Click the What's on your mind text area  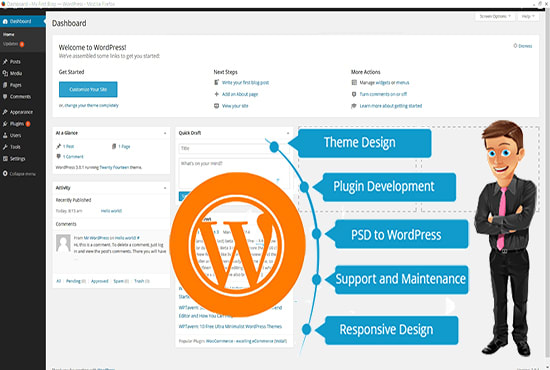tap(234, 173)
